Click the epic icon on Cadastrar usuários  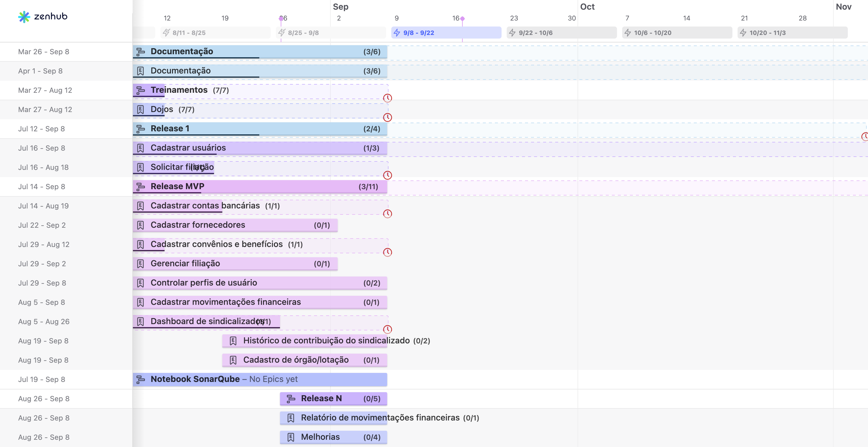pos(140,148)
